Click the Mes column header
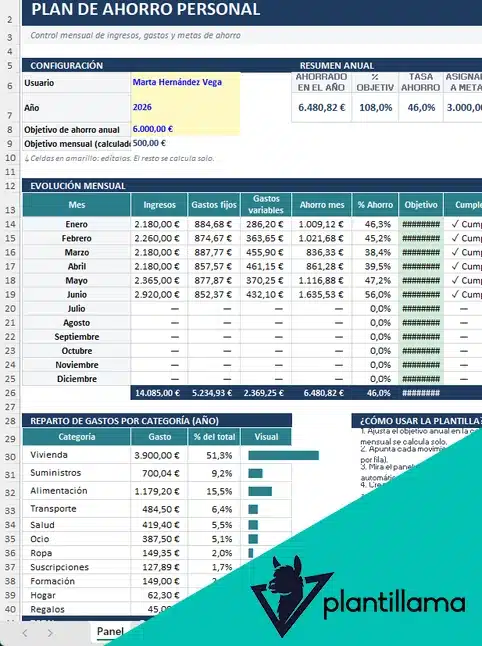Viewport: 482px width, 646px height. (77, 205)
